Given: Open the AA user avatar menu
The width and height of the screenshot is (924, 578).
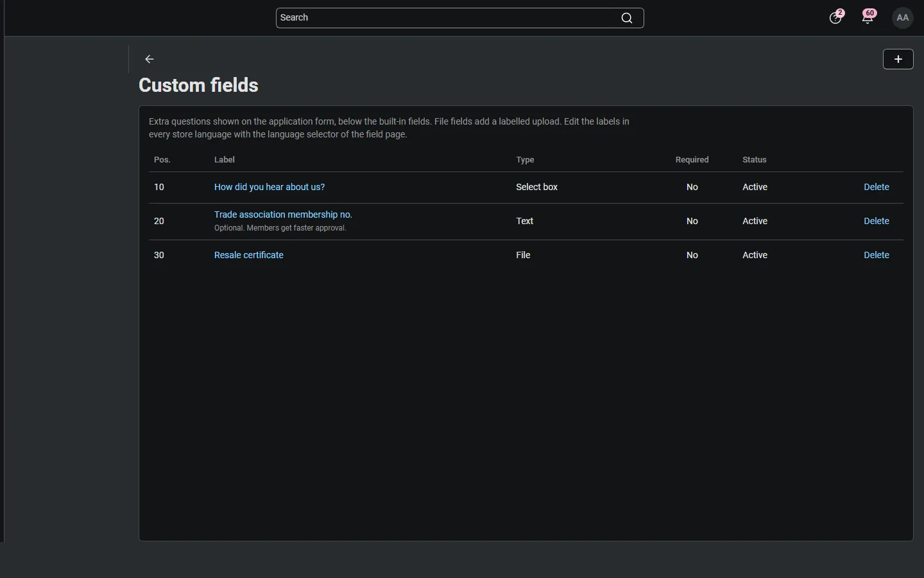Looking at the screenshot, I should (903, 18).
